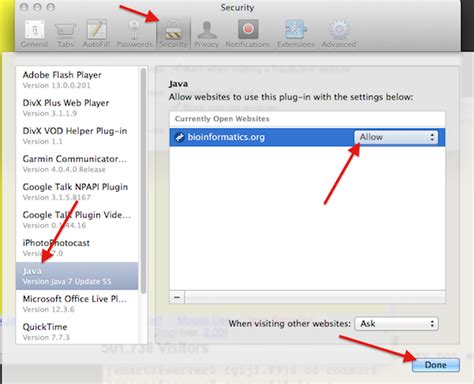
Task: Click the red close window button
Action: click(24, 7)
